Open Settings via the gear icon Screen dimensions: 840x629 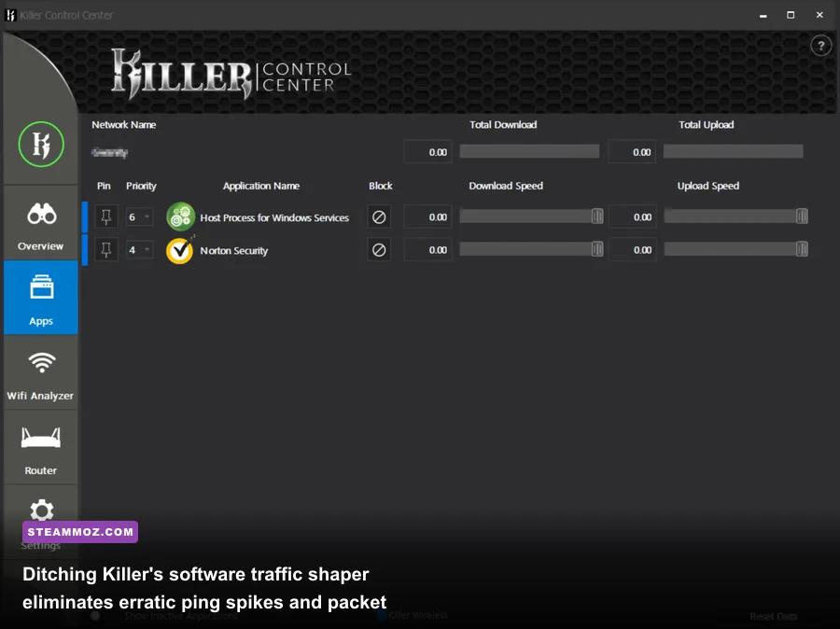pos(41,510)
